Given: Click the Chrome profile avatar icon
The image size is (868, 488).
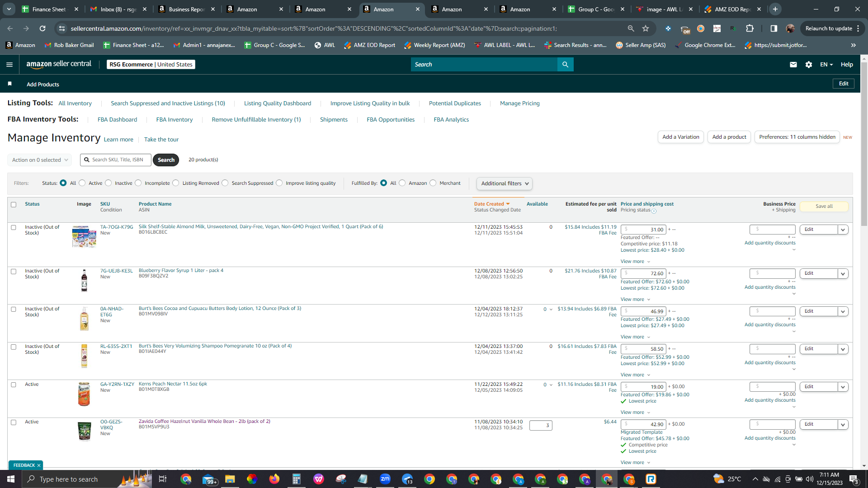Looking at the screenshot, I should coord(790,28).
